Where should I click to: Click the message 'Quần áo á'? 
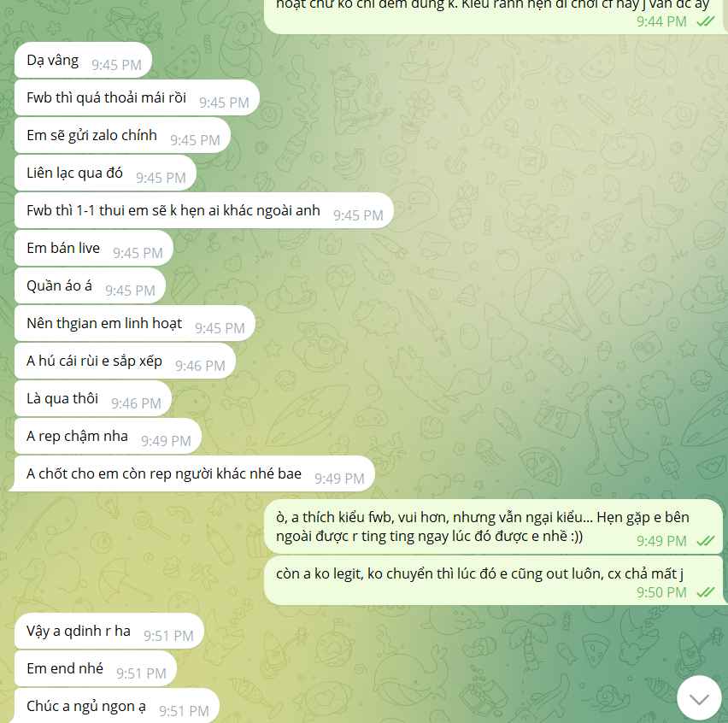pos(90,286)
